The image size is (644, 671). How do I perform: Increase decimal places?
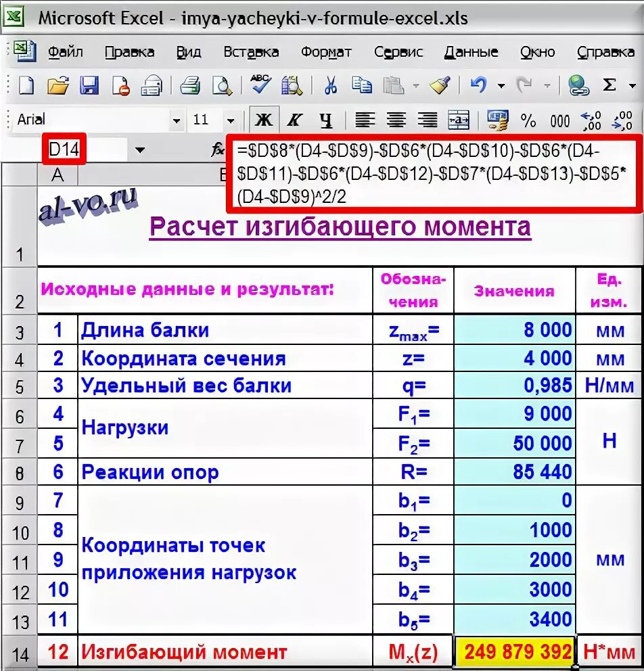[x=591, y=120]
